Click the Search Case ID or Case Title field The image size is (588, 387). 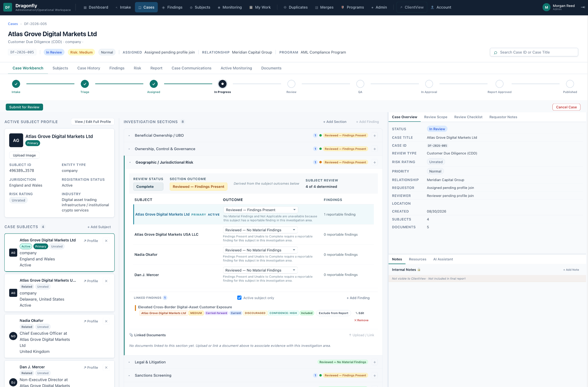point(534,52)
